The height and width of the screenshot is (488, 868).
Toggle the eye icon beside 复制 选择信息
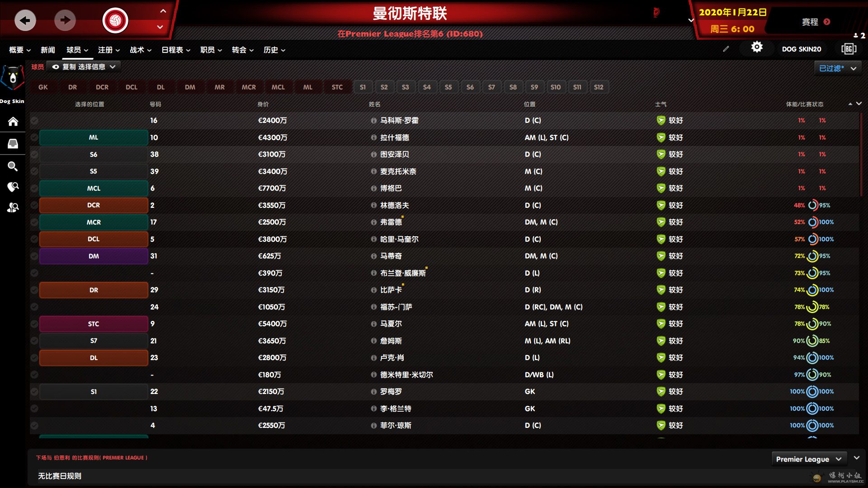56,67
